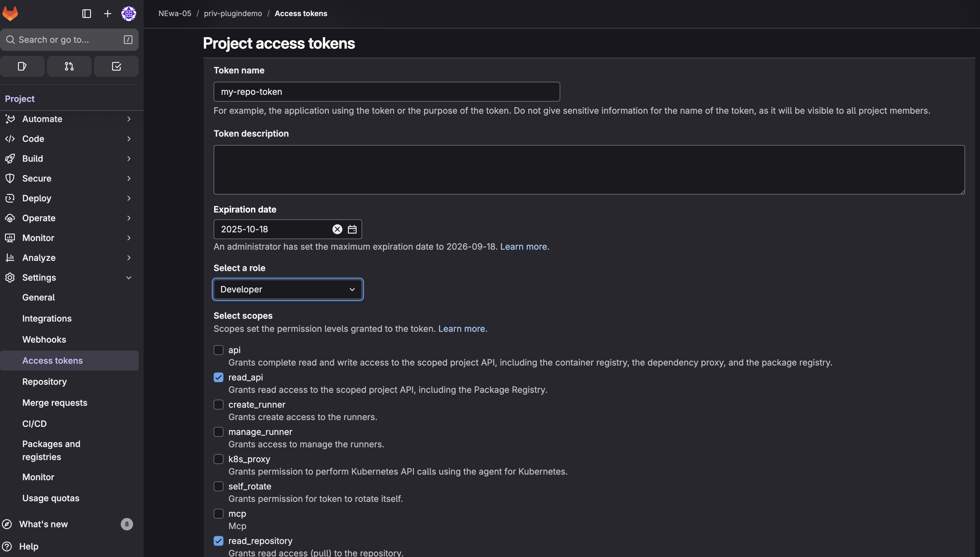This screenshot has width=980, height=557.
Task: Open the to-do list icon
Action: pyautogui.click(x=116, y=66)
